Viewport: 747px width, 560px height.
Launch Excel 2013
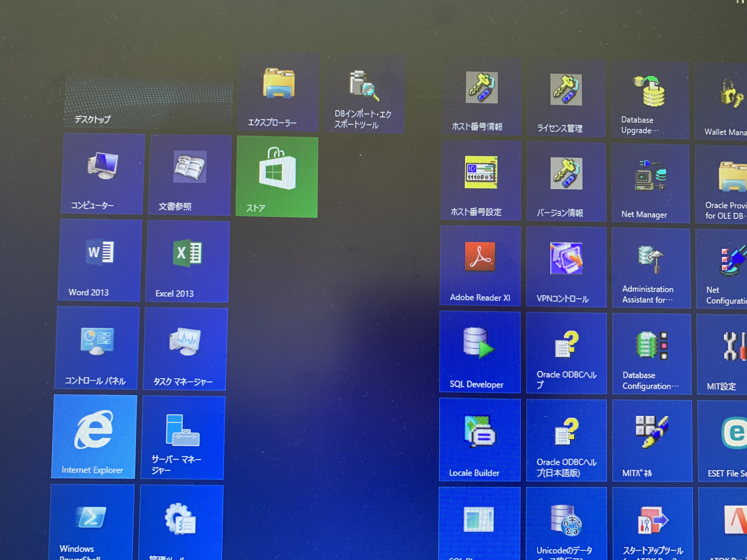point(187,262)
